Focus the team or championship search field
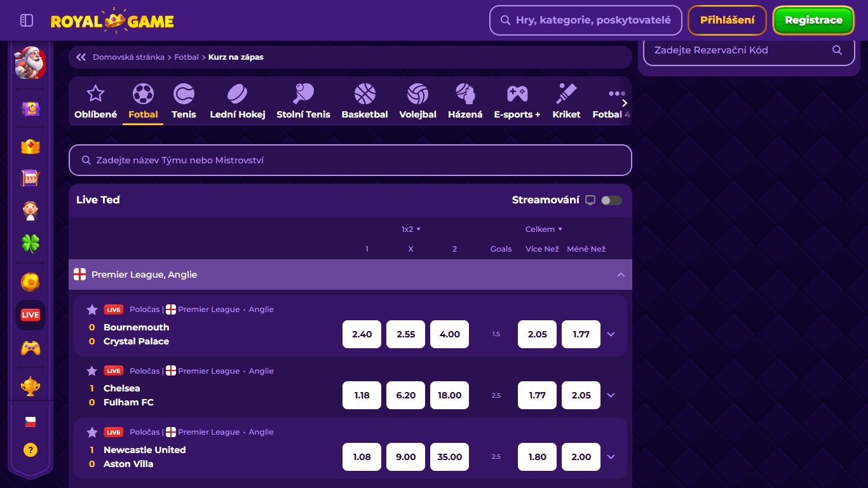868x488 pixels. click(350, 160)
